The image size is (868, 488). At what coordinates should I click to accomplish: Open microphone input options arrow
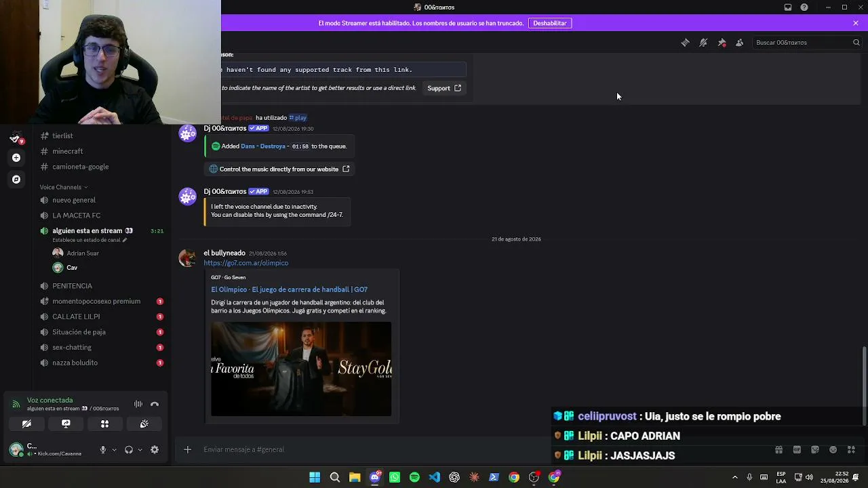coord(114,450)
